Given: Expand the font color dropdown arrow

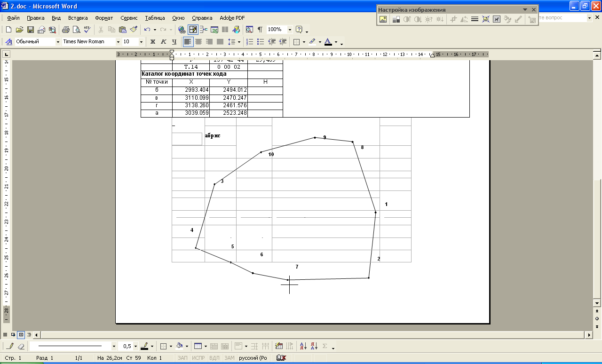Looking at the screenshot, I should click(336, 42).
